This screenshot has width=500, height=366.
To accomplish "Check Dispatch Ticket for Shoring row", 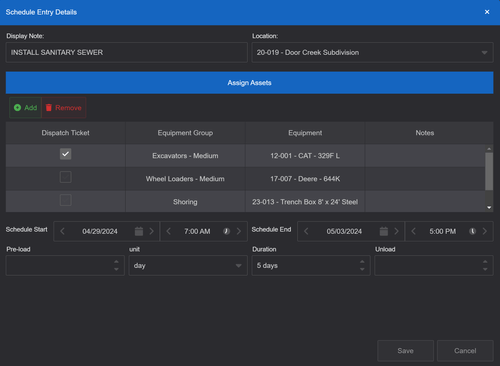I will 65,200.
